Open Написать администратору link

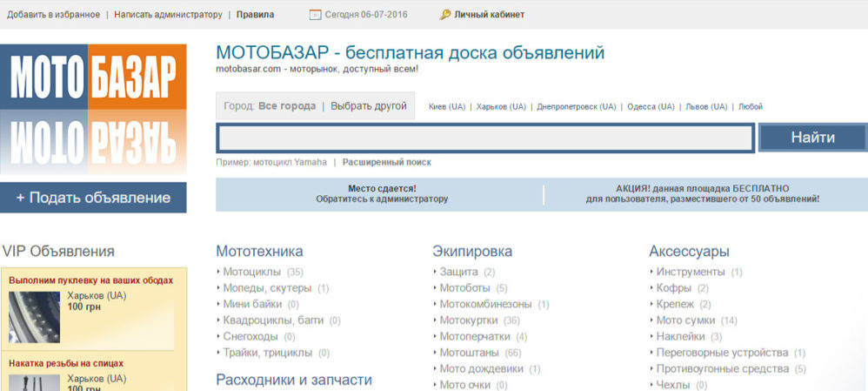click(x=168, y=15)
